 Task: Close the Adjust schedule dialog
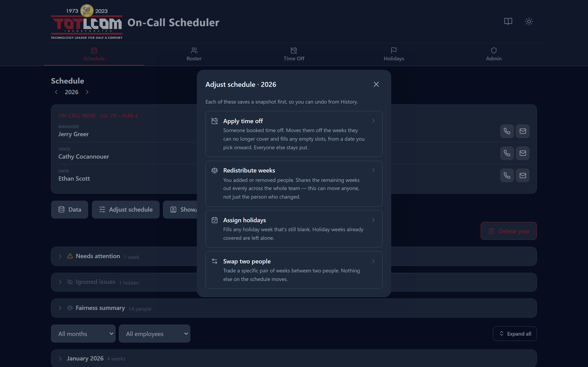coord(376,84)
